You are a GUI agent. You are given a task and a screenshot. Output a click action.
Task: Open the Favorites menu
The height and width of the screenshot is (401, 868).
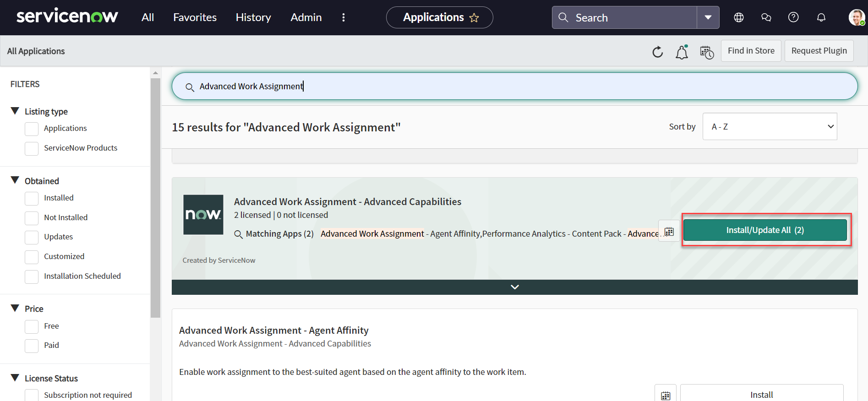pyautogui.click(x=195, y=17)
